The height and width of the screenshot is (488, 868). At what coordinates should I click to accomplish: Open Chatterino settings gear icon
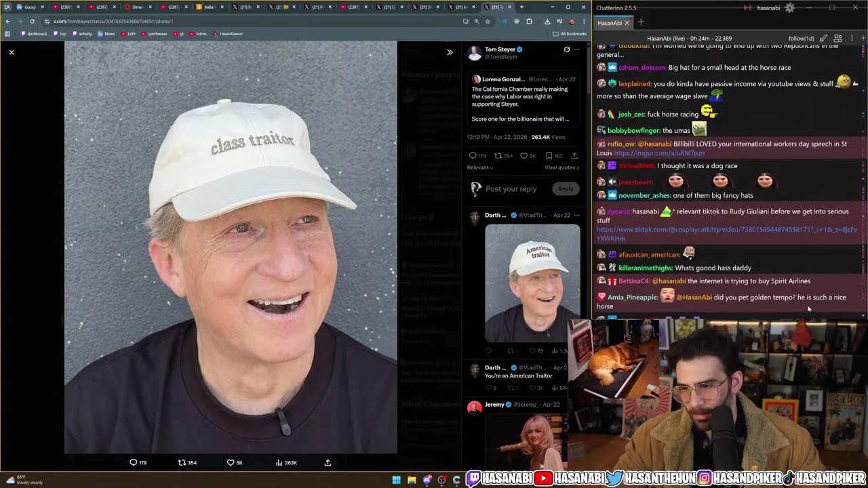(789, 7)
